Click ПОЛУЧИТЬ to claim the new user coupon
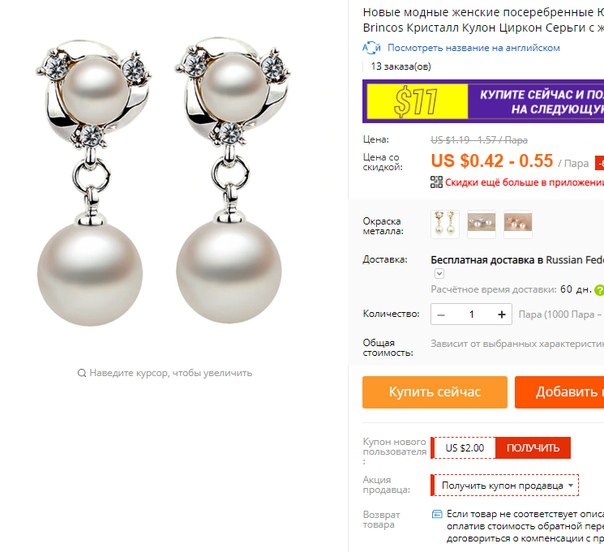 point(533,448)
